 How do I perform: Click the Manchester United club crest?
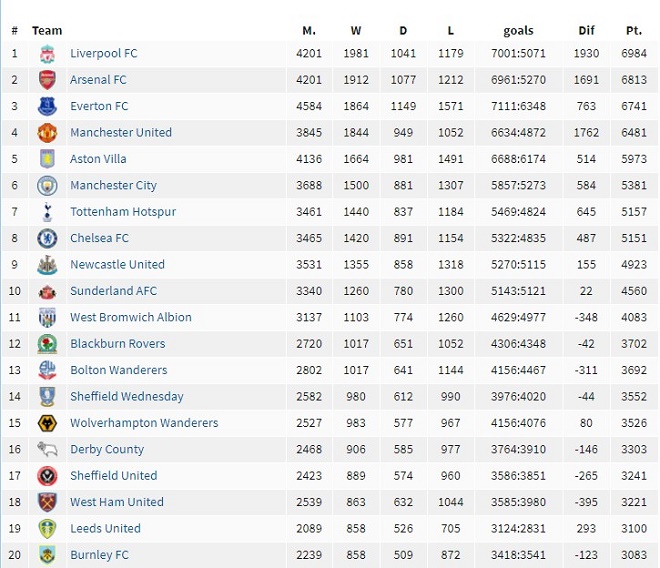[47, 133]
